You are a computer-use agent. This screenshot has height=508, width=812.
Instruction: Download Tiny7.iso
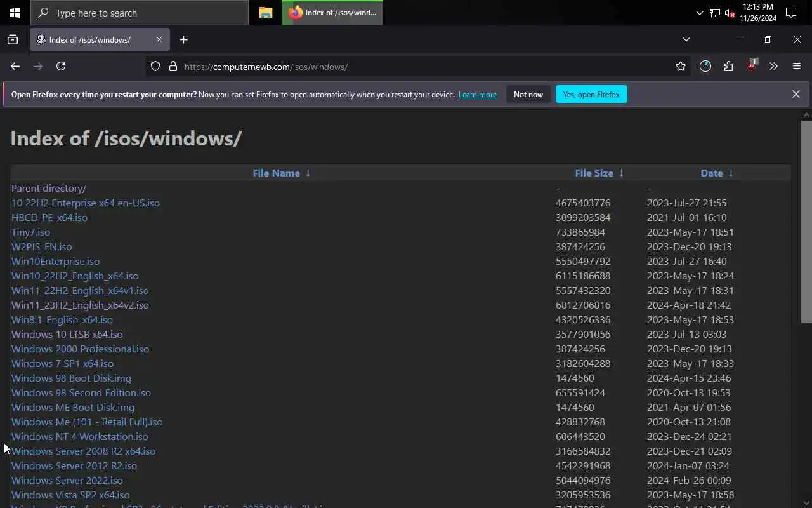click(30, 232)
